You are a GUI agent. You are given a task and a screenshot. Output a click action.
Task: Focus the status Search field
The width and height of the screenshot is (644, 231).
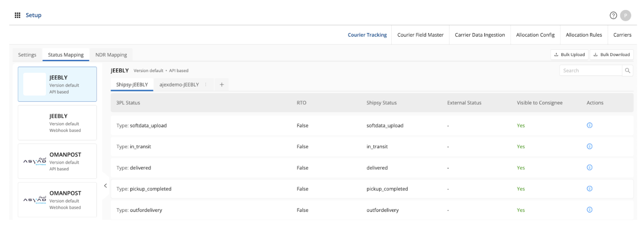(x=590, y=71)
